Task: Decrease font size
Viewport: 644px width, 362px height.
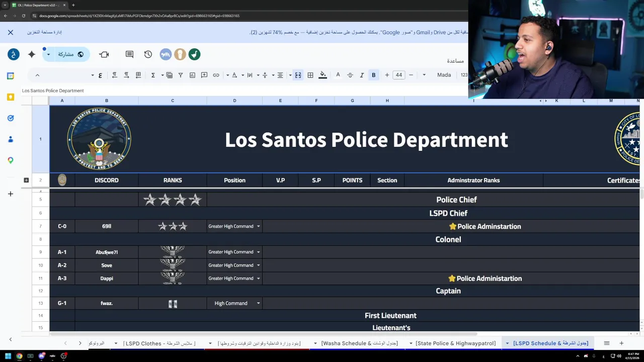Action: [411, 75]
